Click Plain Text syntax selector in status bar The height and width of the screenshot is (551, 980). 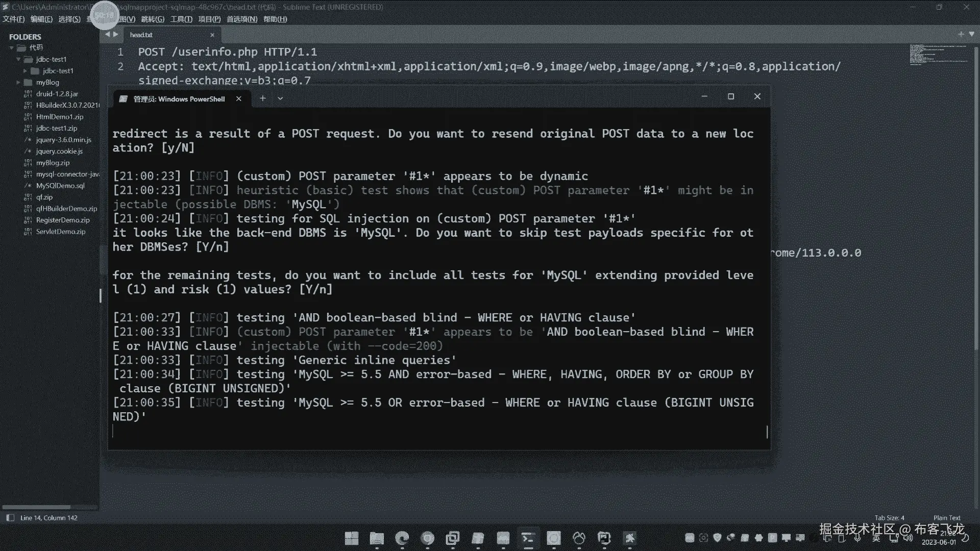pos(946,517)
